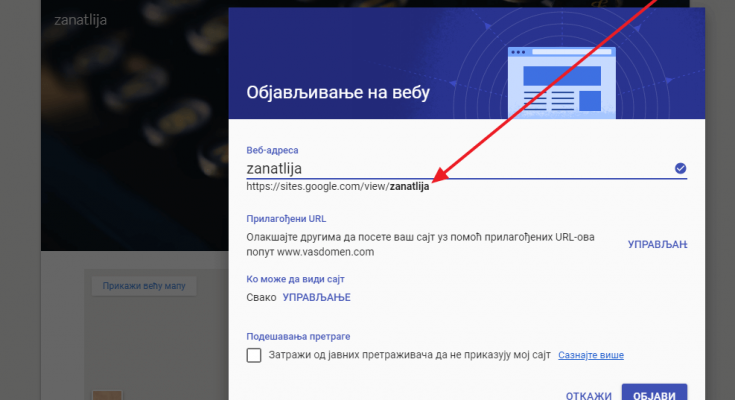Open УПРАВЉАЊЕ link for custom URL
Image resolution: width=735 pixels, height=400 pixels.
(657, 244)
